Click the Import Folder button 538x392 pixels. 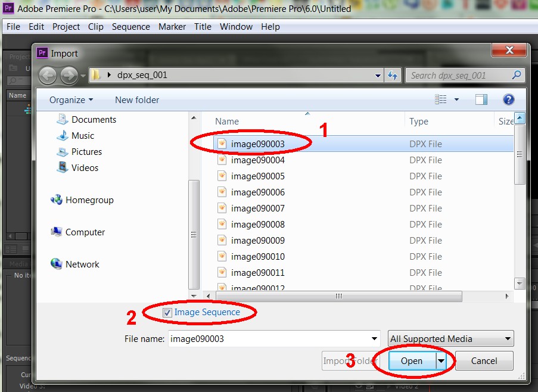351,361
